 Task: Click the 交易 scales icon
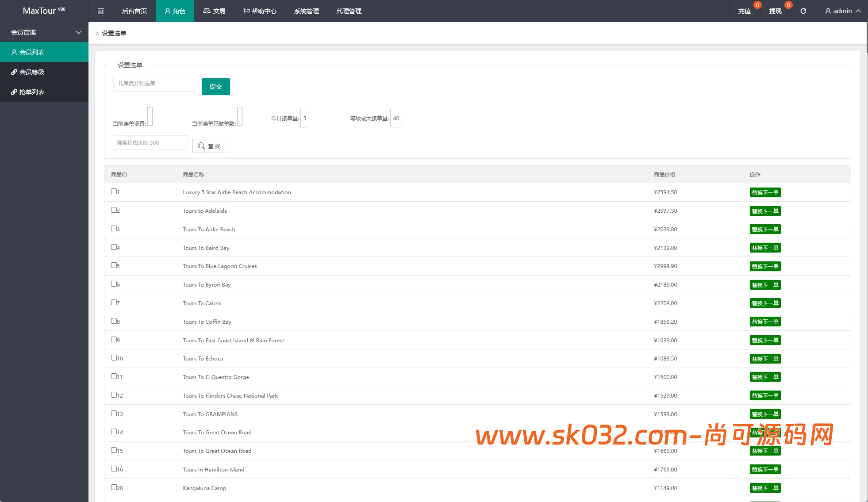[x=207, y=11]
